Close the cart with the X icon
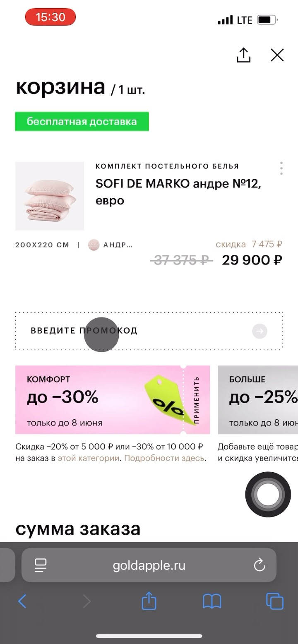Viewport: 298px width, 644px height. pyautogui.click(x=277, y=55)
